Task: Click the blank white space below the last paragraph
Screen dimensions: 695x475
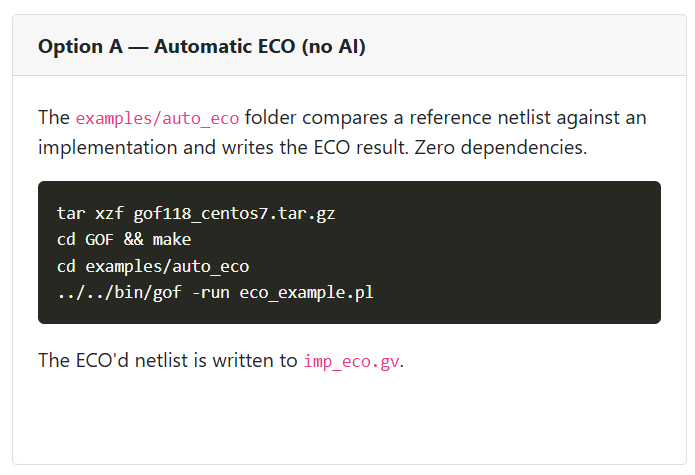Action: [x=349, y=419]
